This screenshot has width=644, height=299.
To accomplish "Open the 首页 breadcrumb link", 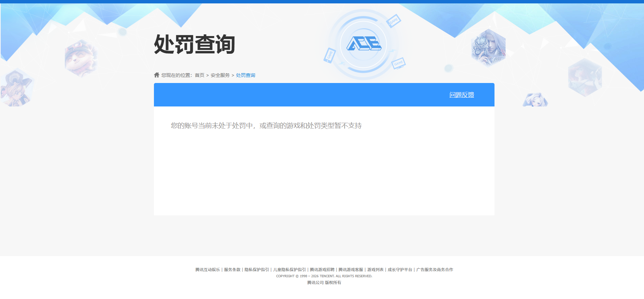I will [200, 75].
